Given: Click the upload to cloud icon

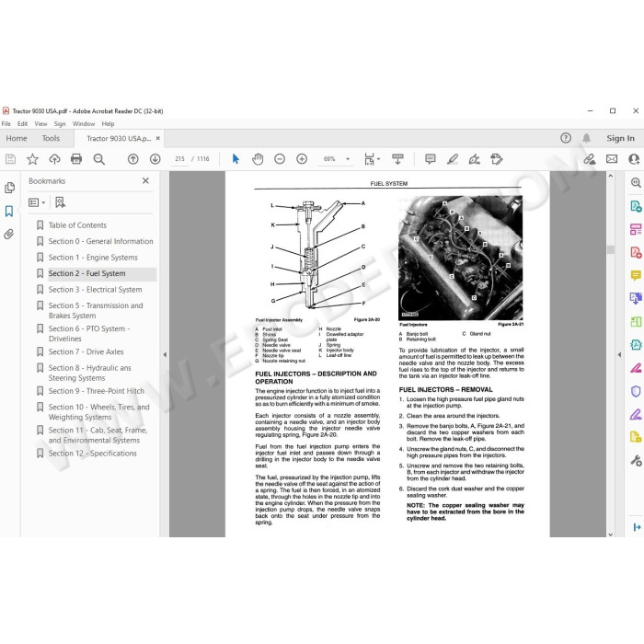Looking at the screenshot, I should click(54, 159).
